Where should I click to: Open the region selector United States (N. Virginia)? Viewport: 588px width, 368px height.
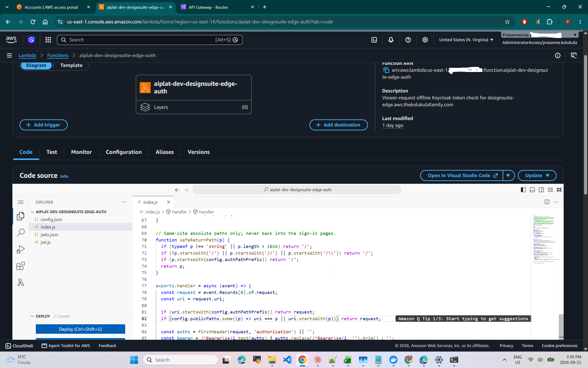(466, 40)
